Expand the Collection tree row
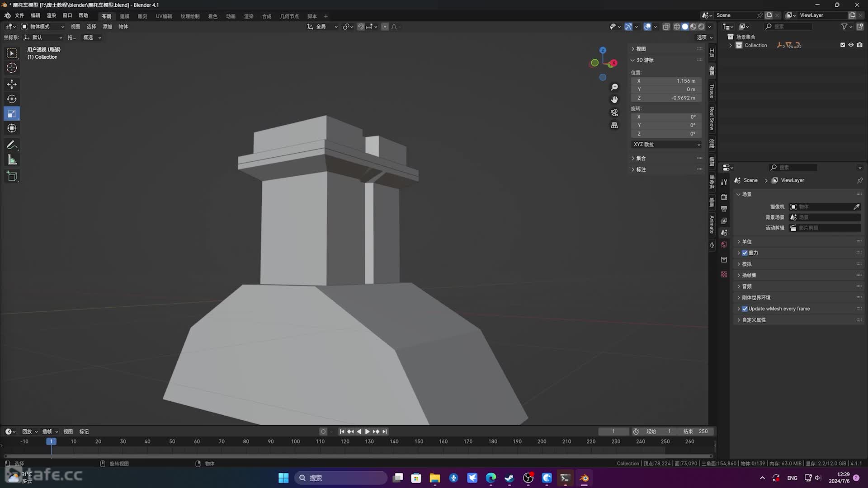 pos(731,45)
